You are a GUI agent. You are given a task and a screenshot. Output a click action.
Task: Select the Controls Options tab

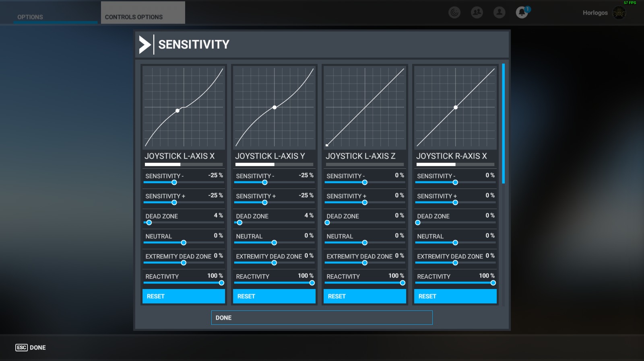coord(134,17)
